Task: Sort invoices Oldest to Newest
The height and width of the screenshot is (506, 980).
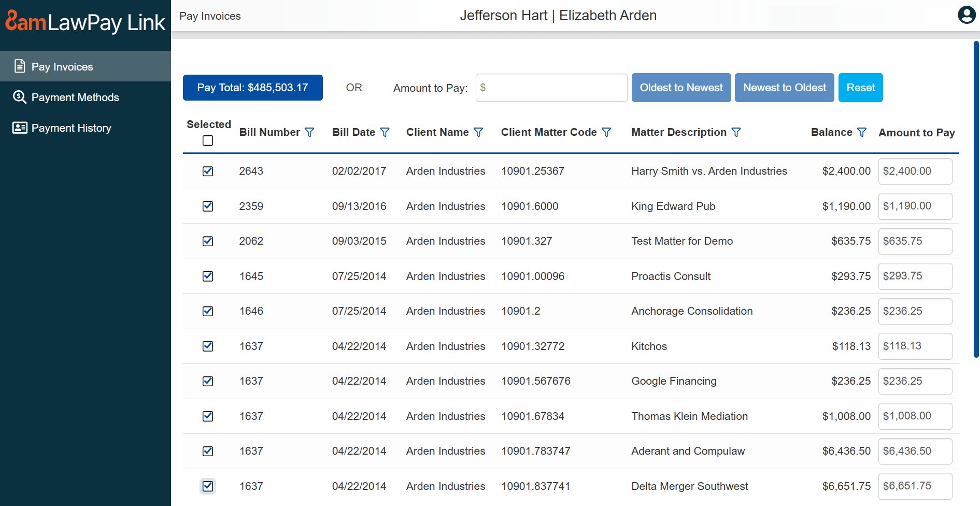Action: pos(680,88)
